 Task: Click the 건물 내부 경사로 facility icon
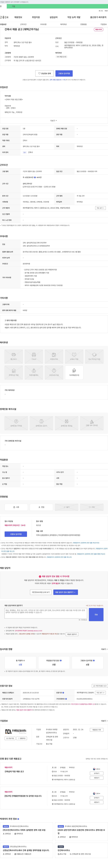pos(92,423)
